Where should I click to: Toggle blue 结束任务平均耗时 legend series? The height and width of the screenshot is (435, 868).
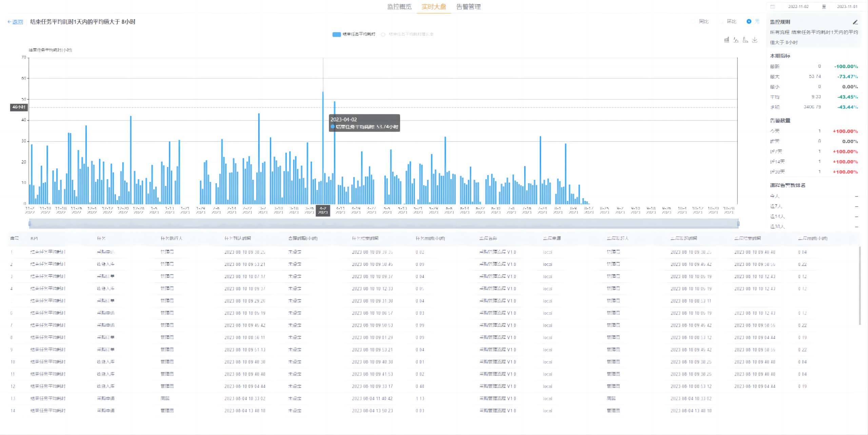tap(354, 34)
